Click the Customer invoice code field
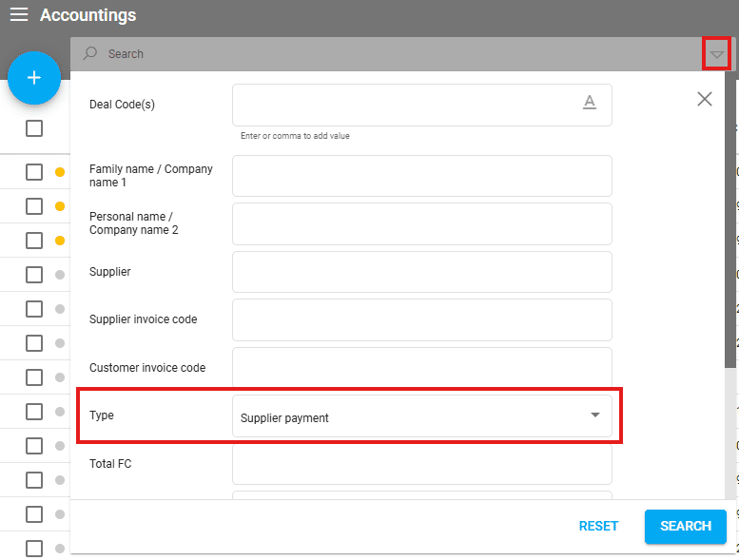 [421, 368]
